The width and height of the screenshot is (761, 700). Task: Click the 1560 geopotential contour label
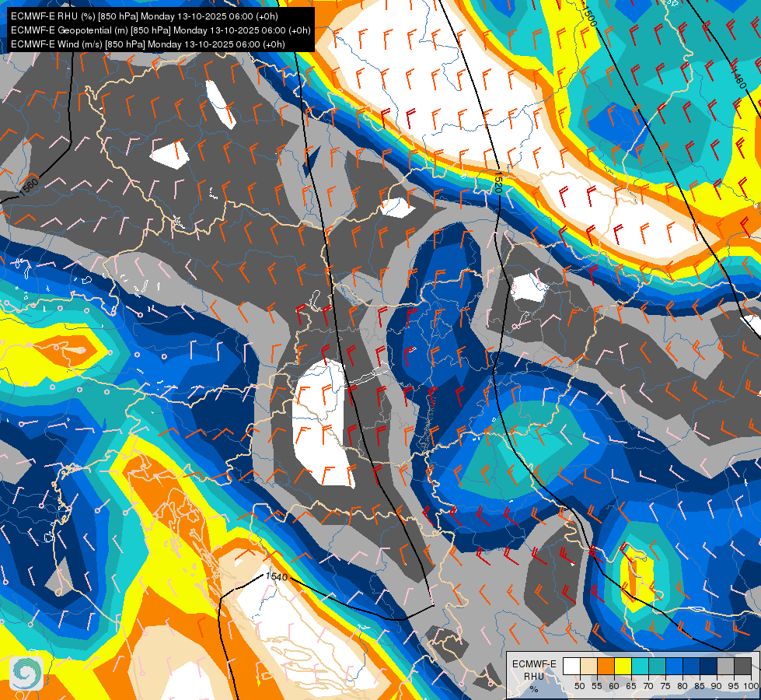(29, 187)
